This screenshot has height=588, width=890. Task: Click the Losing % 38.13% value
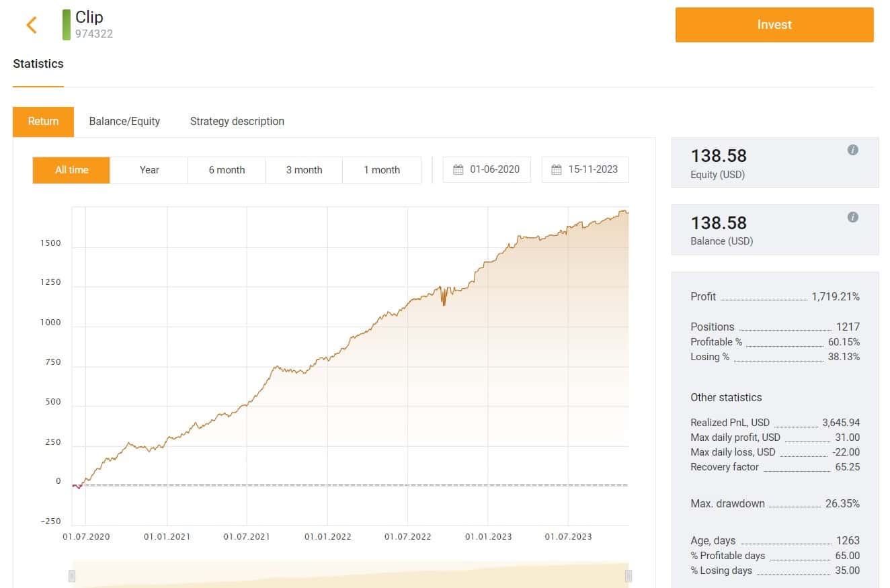click(x=844, y=357)
